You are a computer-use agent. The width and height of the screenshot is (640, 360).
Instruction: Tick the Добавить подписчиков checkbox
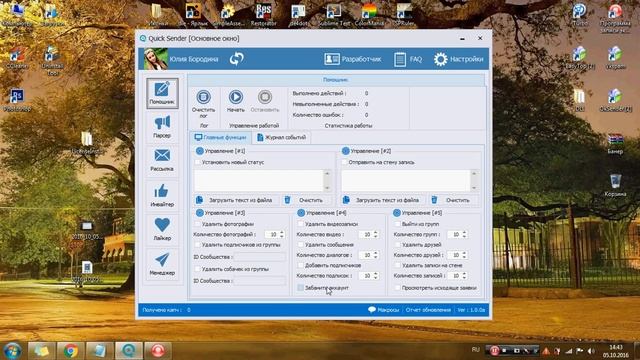[x=301, y=265]
